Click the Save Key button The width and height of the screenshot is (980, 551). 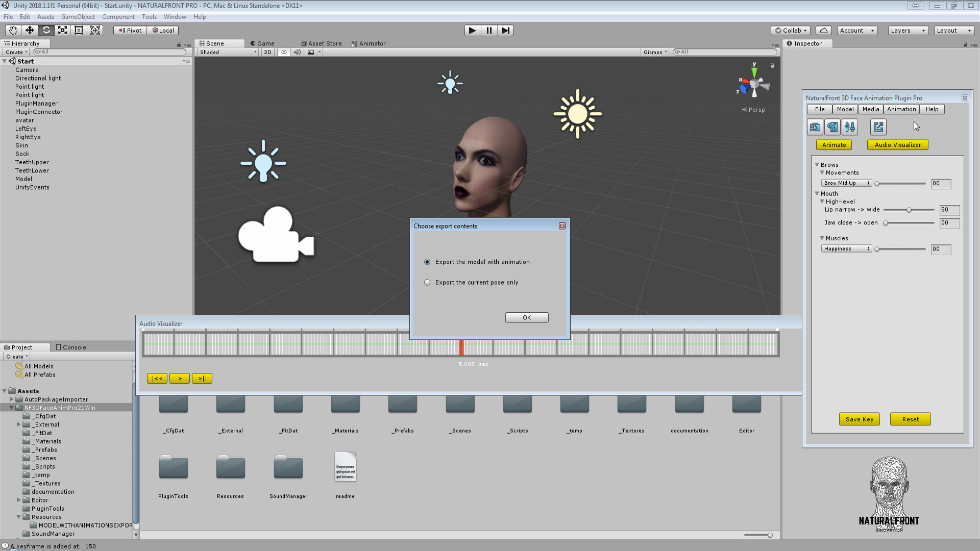pos(860,419)
